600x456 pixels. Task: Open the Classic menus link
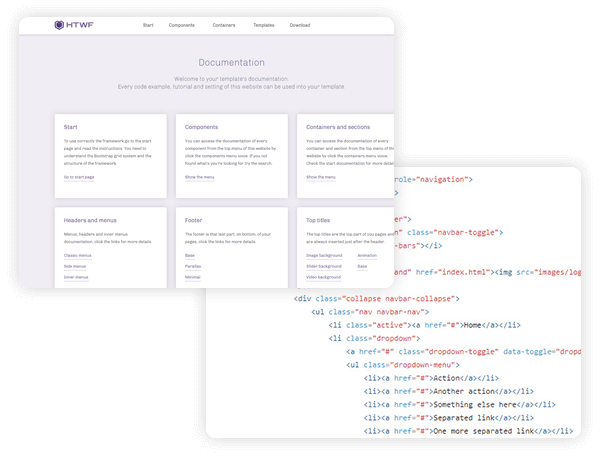pos(76,256)
